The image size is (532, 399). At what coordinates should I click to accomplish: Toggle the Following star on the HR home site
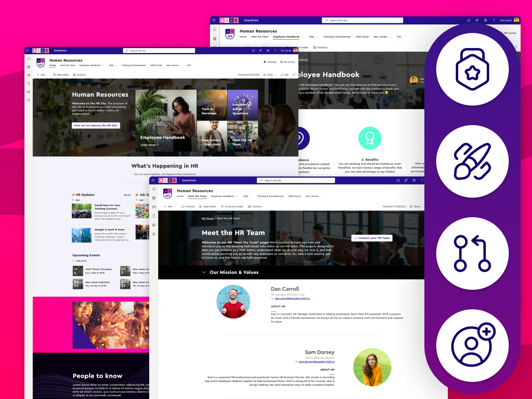[x=265, y=62]
